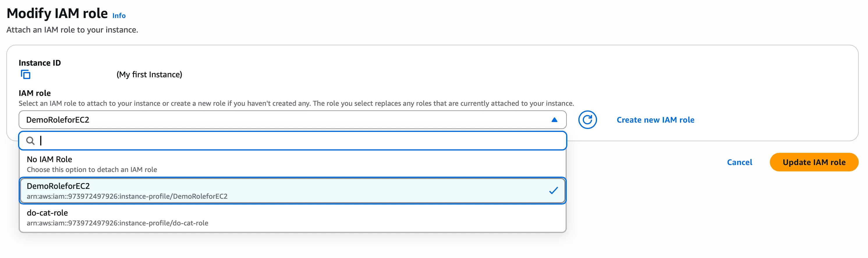This screenshot has width=868, height=258.
Task: Copy the instance ID with the copy icon
Action: tap(26, 74)
